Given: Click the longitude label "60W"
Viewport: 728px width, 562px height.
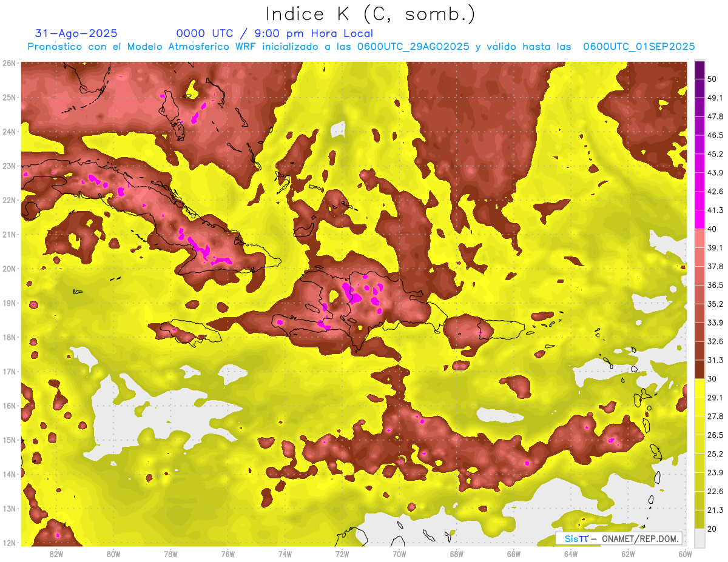Looking at the screenshot, I should [x=686, y=554].
